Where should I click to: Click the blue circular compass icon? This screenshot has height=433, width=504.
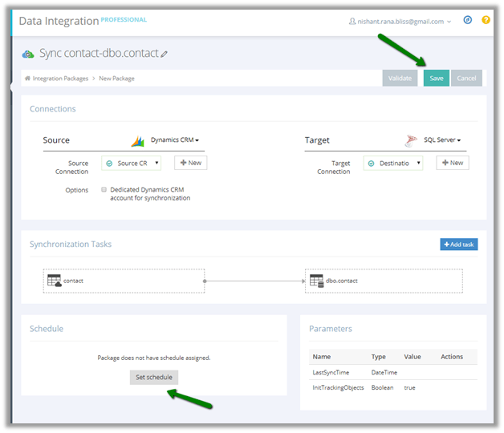(468, 20)
